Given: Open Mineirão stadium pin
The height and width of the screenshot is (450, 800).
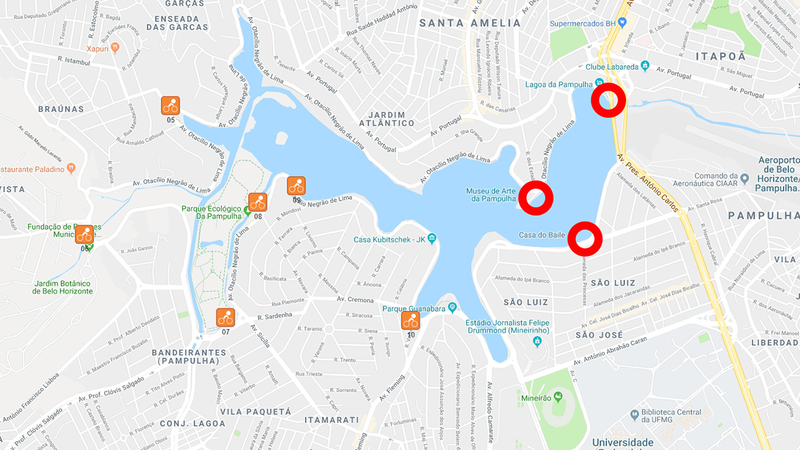Looking at the screenshot, I should coord(558,396).
